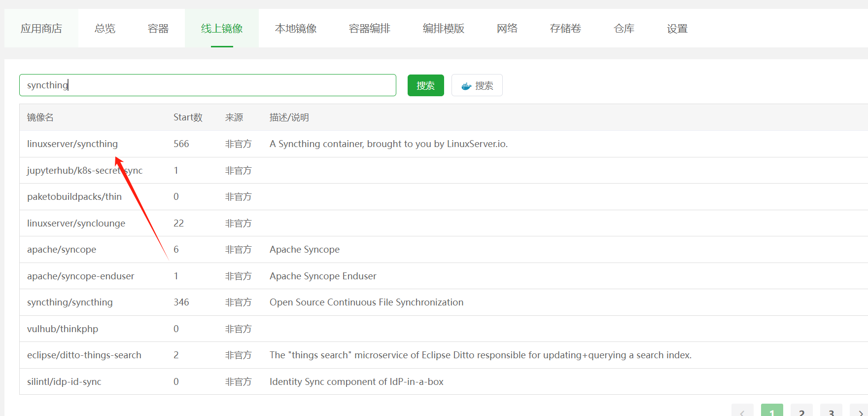Open the 容器 tab
868x416 pixels.
(158, 29)
